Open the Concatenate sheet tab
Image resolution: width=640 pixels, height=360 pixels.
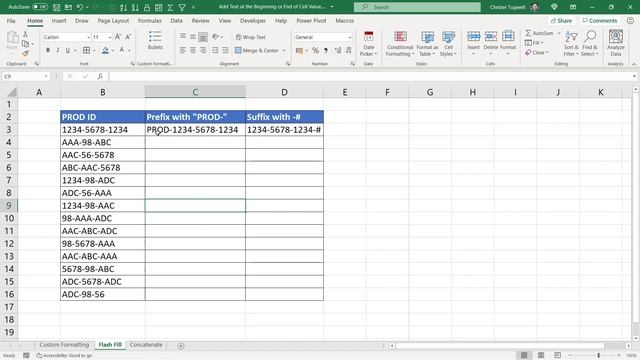146,345
